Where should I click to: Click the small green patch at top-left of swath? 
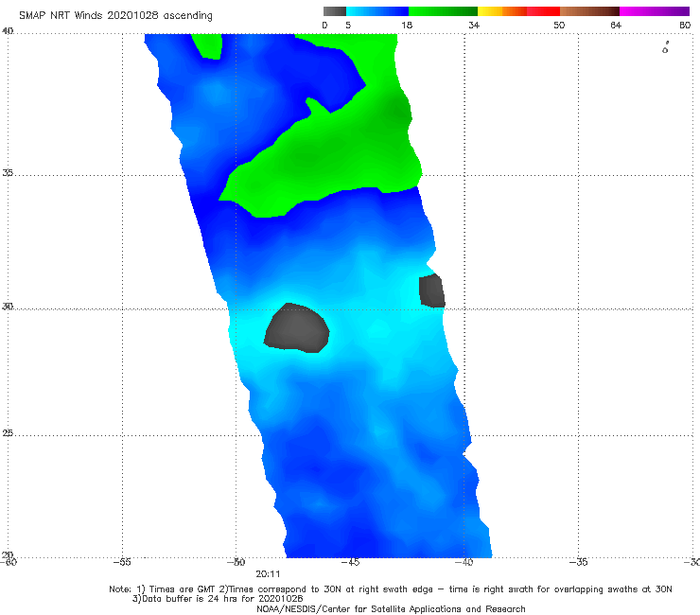tap(207, 45)
